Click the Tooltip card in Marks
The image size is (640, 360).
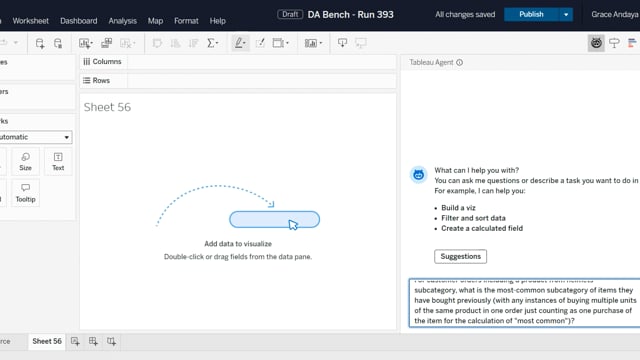(x=25, y=193)
